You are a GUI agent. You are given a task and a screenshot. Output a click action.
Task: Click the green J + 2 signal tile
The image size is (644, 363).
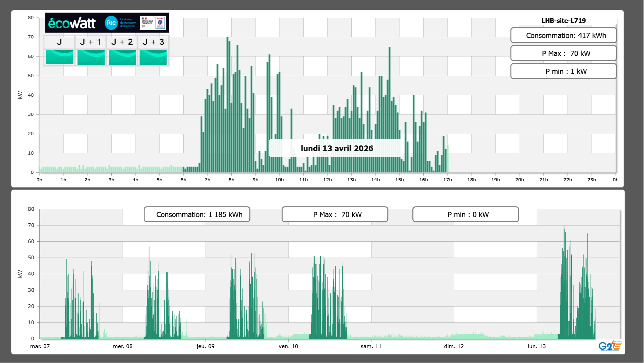(x=122, y=57)
